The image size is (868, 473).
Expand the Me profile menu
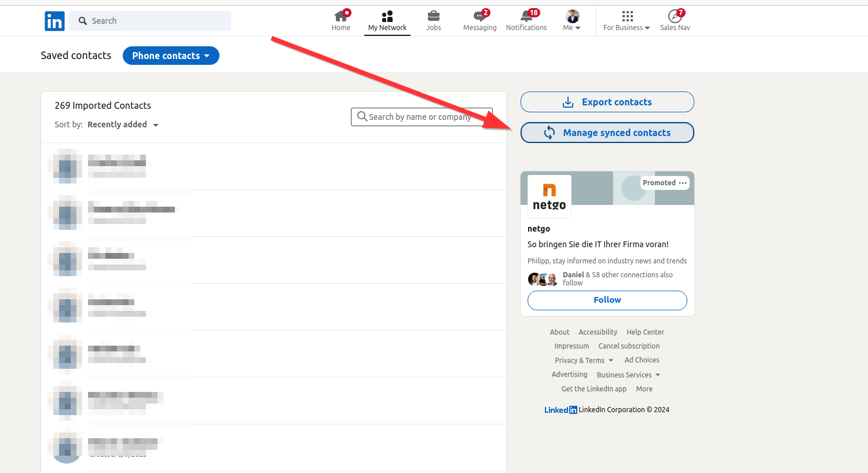(x=572, y=20)
